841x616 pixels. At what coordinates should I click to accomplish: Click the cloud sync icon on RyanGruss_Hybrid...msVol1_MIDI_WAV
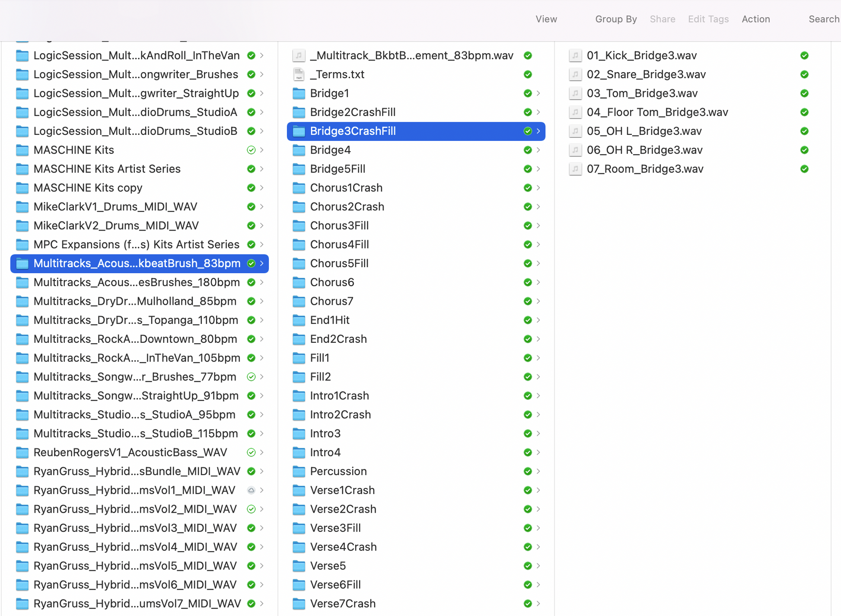[x=251, y=490]
